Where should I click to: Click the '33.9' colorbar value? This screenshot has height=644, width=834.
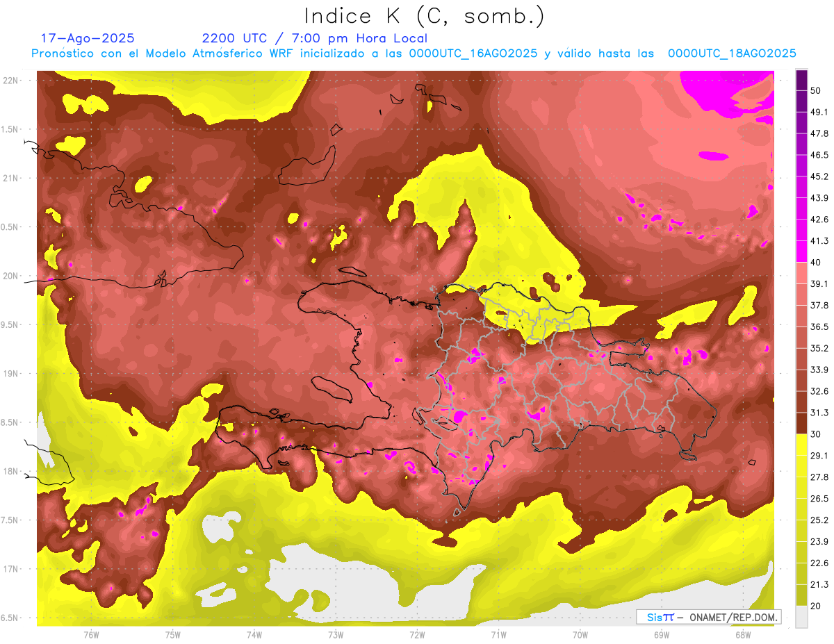[x=820, y=370]
